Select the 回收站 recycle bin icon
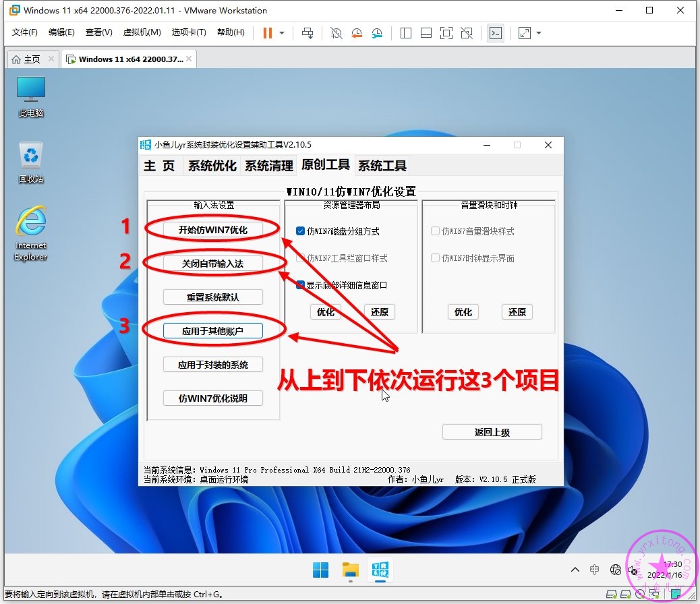700x604 pixels. point(31,162)
